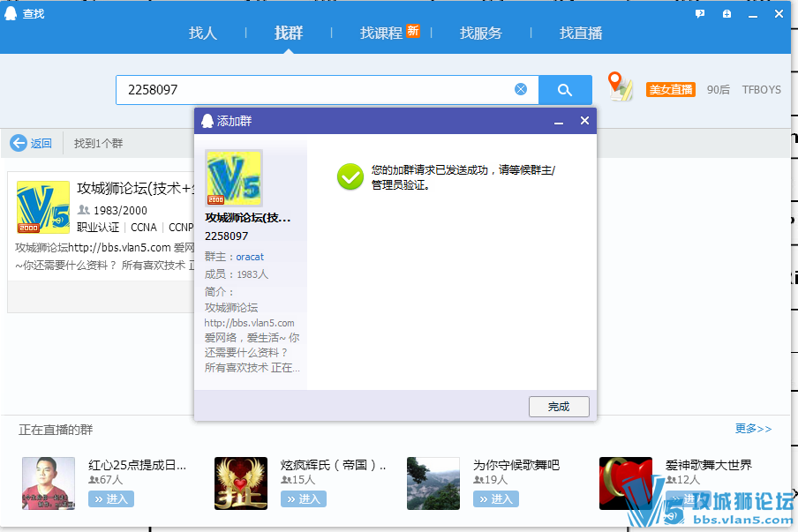Open the map location icon

click(x=621, y=87)
